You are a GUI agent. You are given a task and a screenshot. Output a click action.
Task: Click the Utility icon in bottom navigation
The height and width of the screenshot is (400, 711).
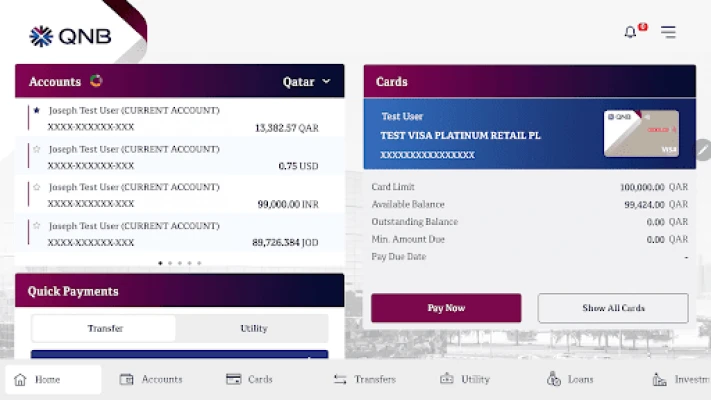(x=447, y=380)
